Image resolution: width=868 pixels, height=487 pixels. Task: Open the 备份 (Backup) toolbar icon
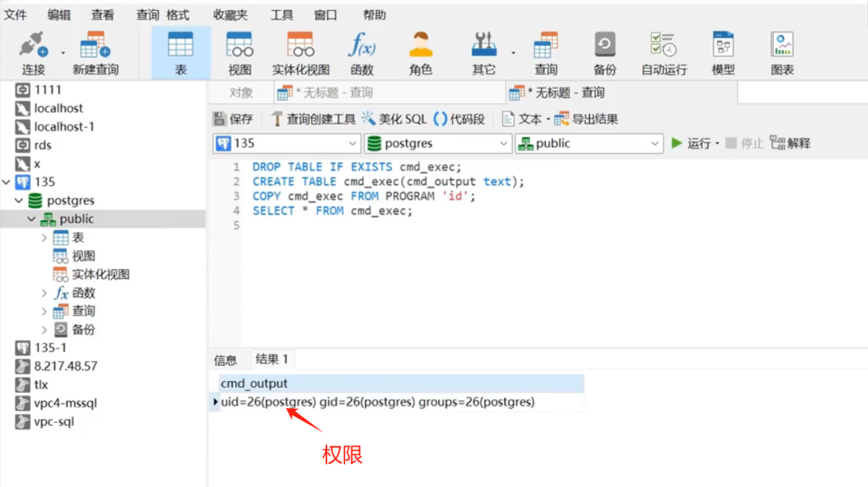[x=604, y=53]
